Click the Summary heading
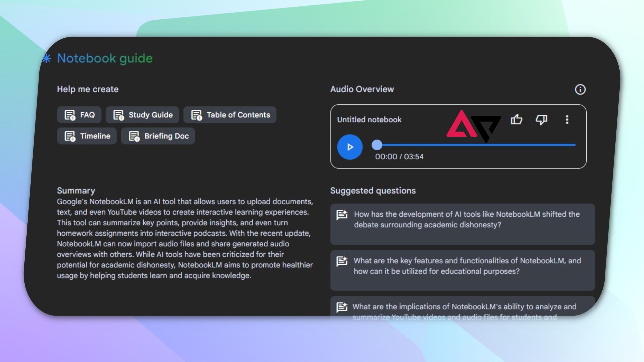 coord(76,191)
